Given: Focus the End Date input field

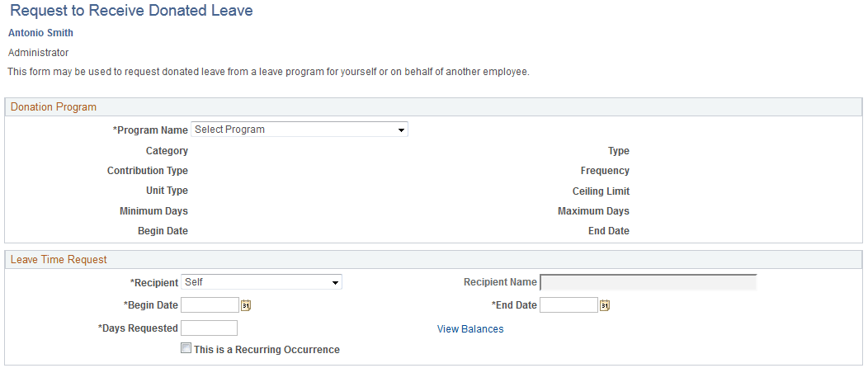Looking at the screenshot, I should (x=568, y=305).
